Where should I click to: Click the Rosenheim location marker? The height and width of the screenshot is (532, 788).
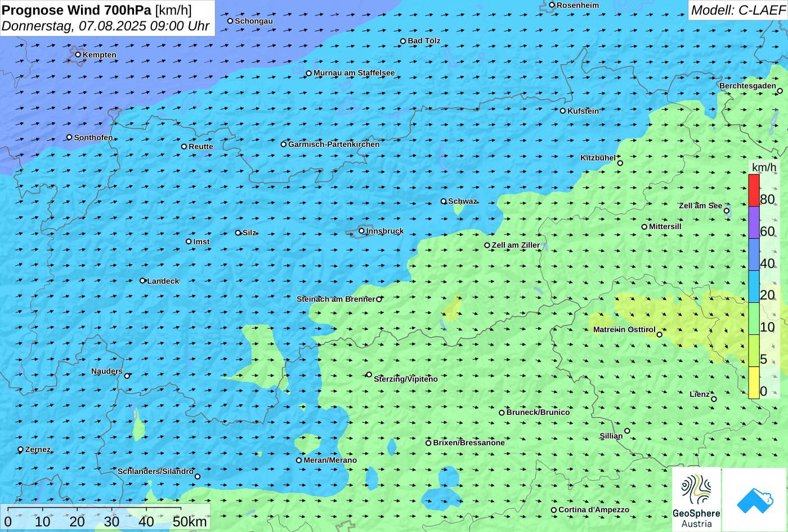(x=552, y=5)
